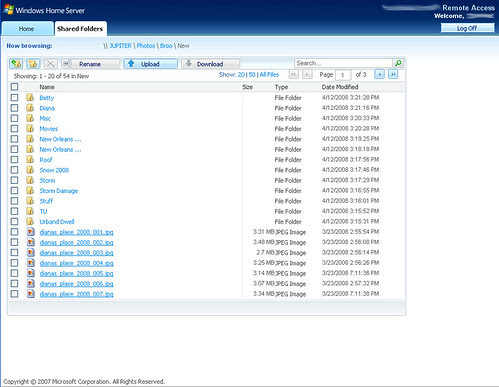This screenshot has width=499, height=387.
Task: Check the box for Snow 2008 folder
Action: point(14,170)
